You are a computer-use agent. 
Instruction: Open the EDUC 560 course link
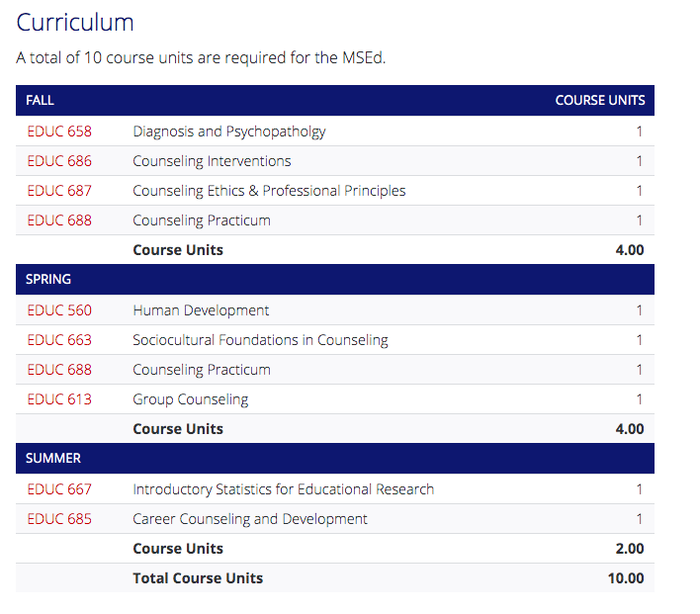59,310
